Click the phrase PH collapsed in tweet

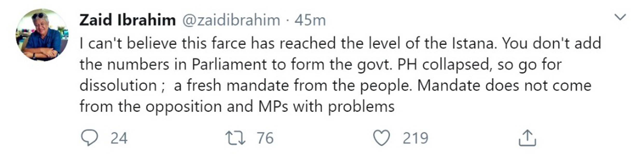pyautogui.click(x=445, y=65)
